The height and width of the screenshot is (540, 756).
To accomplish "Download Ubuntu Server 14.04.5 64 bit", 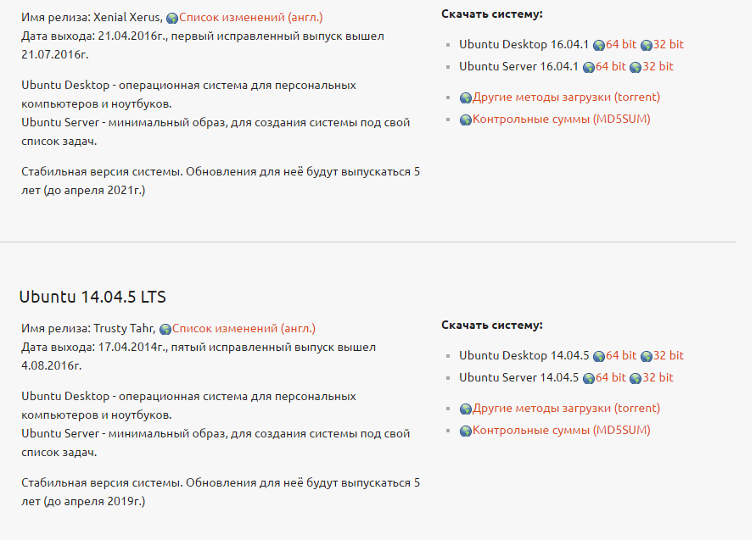I will click(610, 377).
